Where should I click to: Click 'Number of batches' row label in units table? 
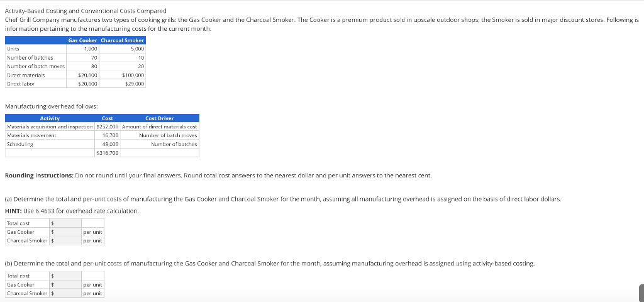(x=36, y=57)
